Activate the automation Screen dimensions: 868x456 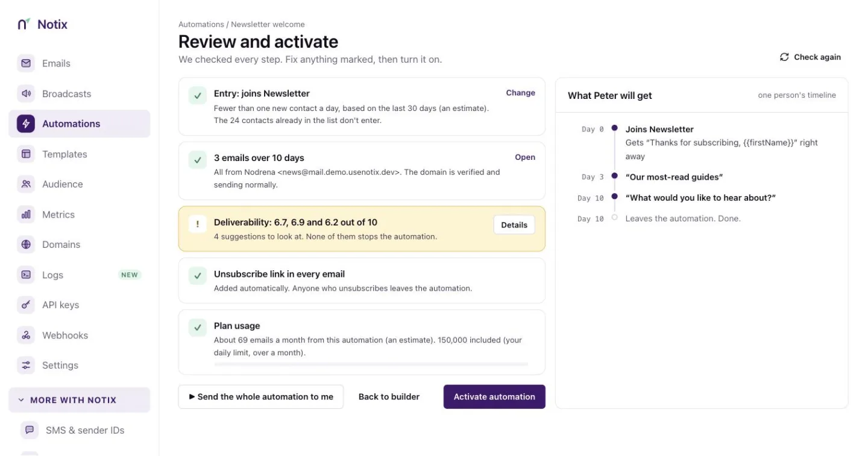[494, 397]
